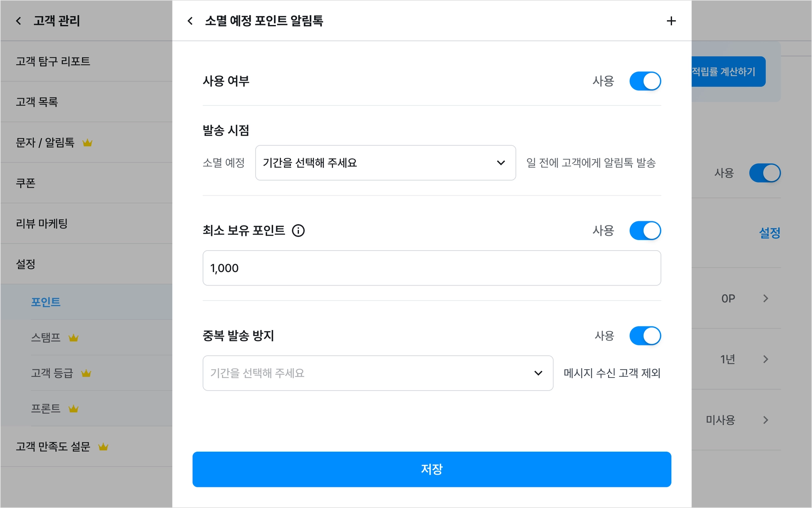Toggle the 사용 여부 switch
The height and width of the screenshot is (508, 812).
(x=645, y=81)
